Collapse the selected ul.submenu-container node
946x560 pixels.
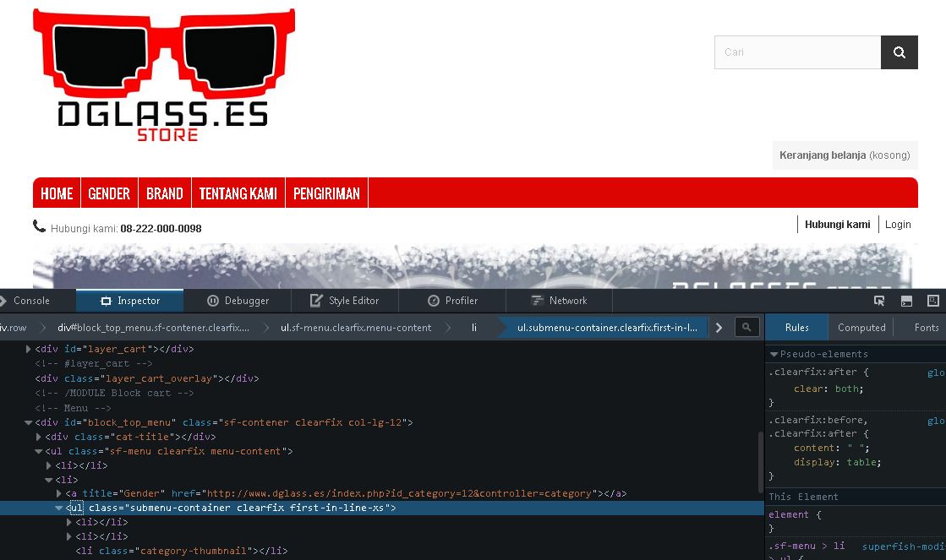pos(58,508)
